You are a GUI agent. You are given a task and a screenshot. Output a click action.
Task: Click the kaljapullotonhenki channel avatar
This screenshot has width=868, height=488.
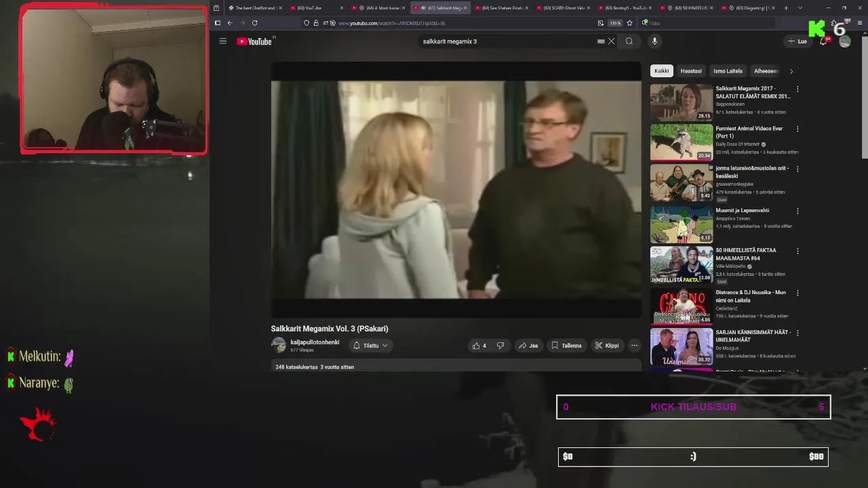278,345
